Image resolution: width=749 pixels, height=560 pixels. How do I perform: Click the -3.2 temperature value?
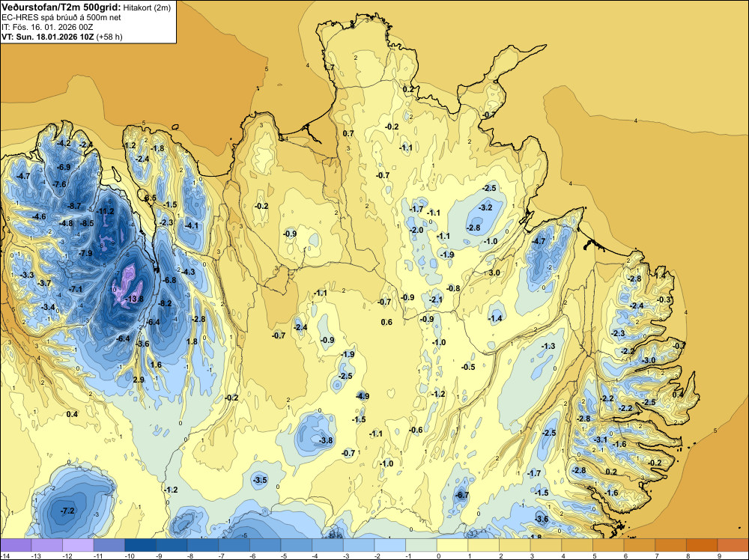(x=485, y=207)
